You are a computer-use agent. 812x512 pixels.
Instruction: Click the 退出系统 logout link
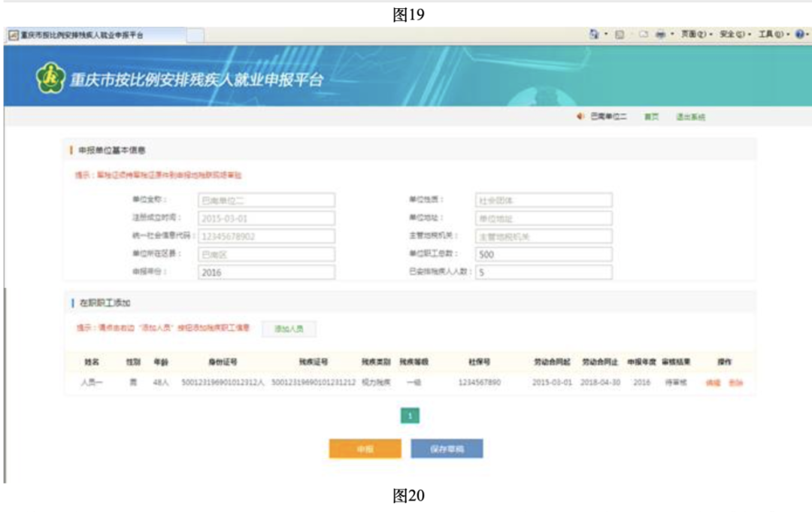click(x=689, y=117)
